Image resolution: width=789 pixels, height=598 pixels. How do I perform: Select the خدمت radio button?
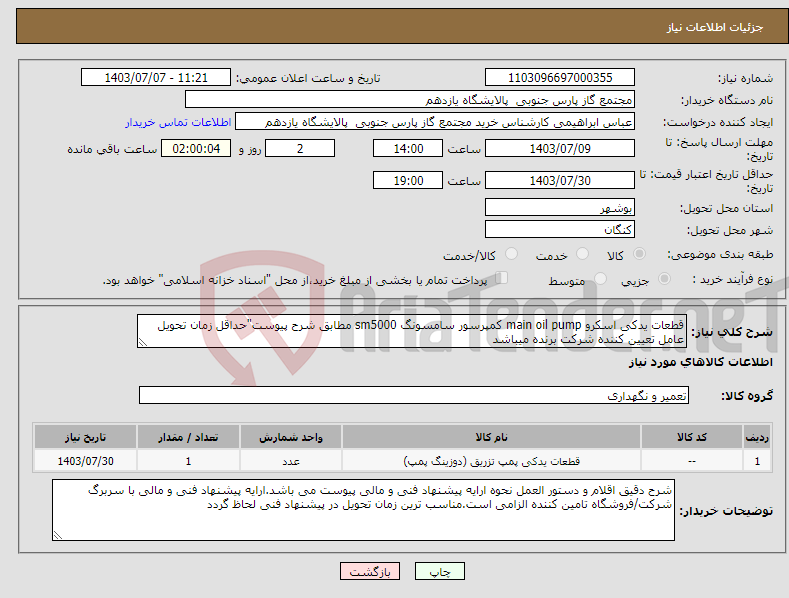pos(582,254)
